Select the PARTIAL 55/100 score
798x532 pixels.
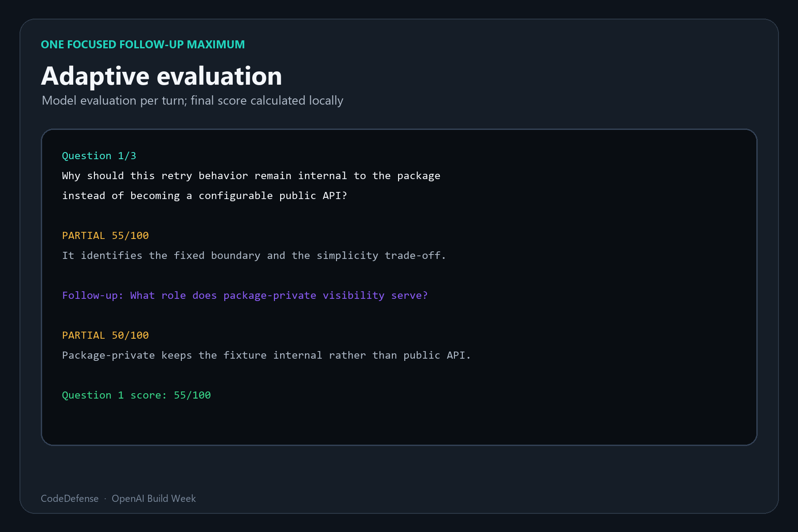(x=106, y=235)
